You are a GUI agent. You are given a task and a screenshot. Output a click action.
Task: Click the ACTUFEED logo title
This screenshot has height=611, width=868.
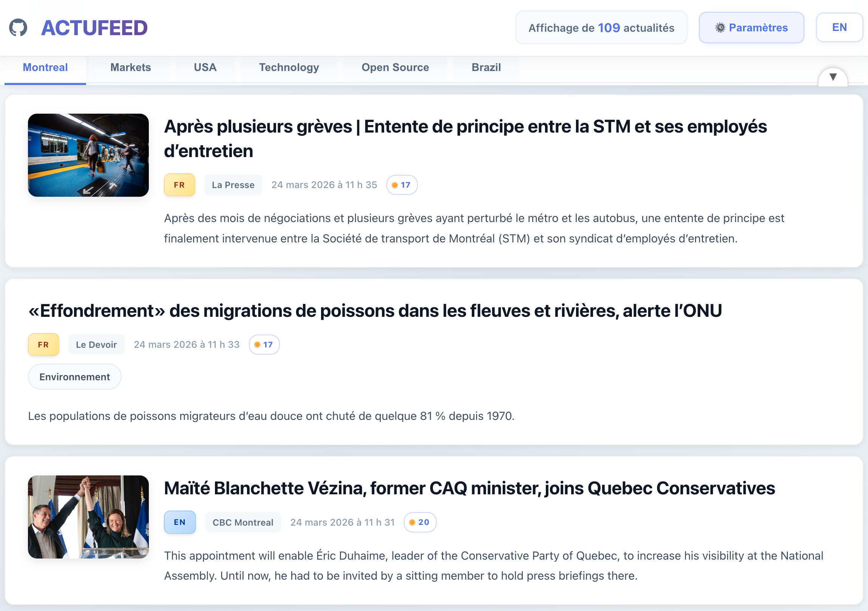(94, 28)
